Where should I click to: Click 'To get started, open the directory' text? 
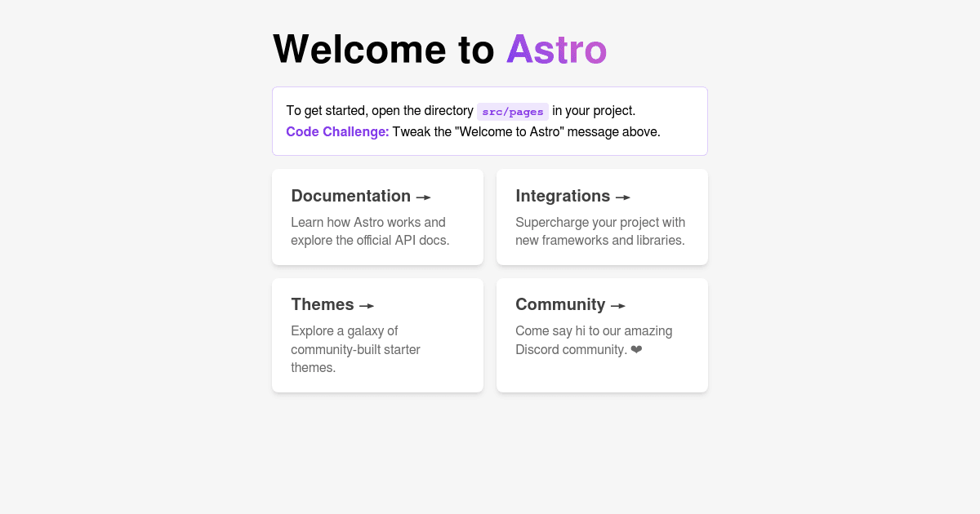click(380, 111)
